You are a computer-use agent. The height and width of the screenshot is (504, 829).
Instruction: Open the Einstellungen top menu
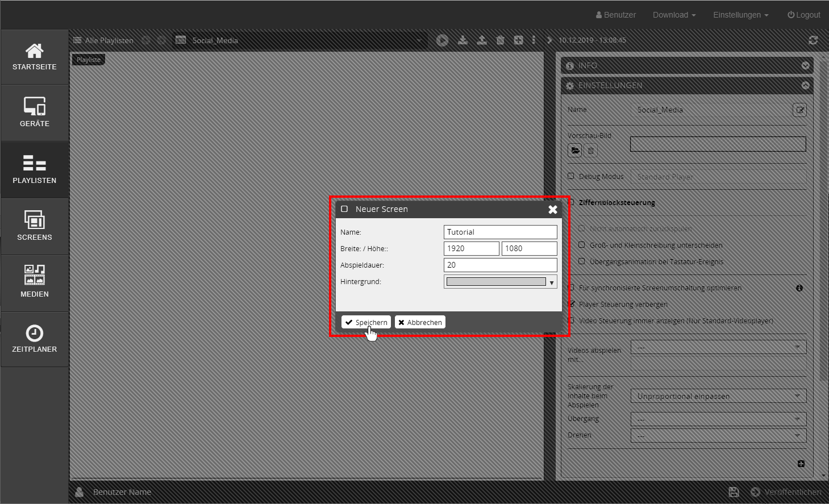click(x=740, y=15)
